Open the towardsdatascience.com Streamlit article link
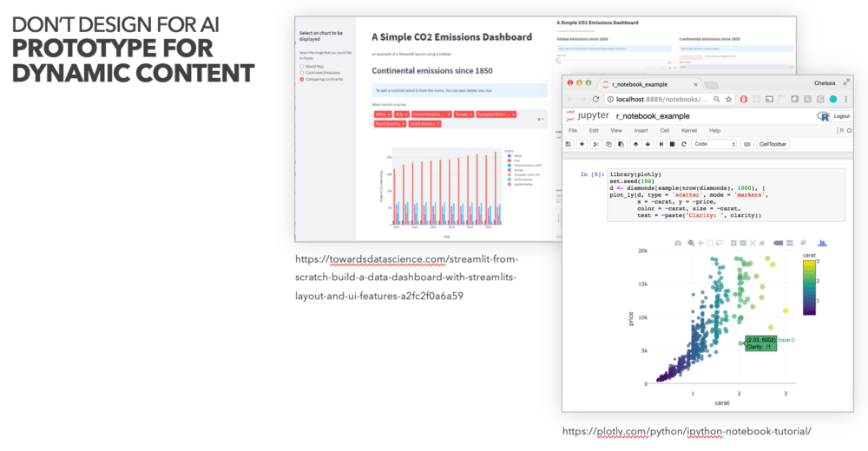Screen dimensions: 868x451 click(x=406, y=278)
